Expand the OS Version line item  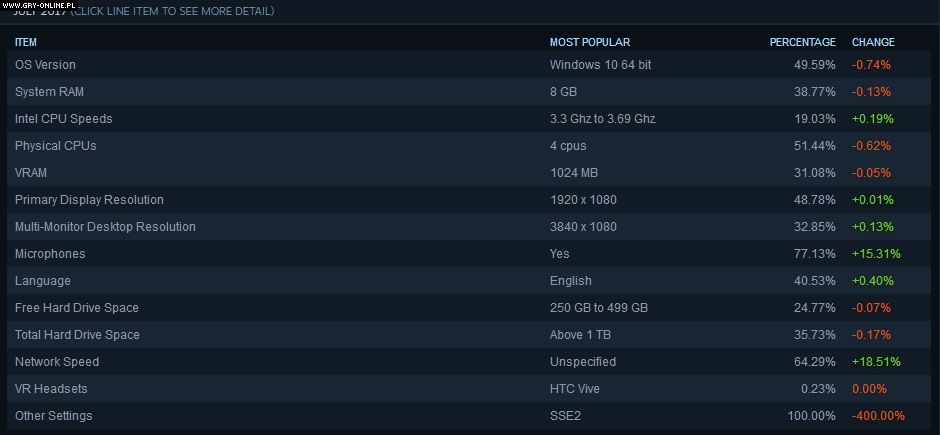[x=46, y=65]
